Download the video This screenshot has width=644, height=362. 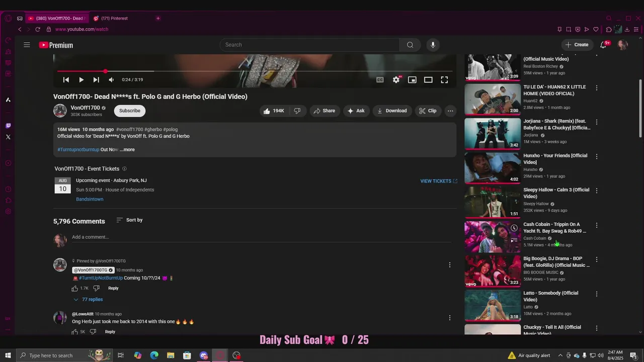(392, 111)
